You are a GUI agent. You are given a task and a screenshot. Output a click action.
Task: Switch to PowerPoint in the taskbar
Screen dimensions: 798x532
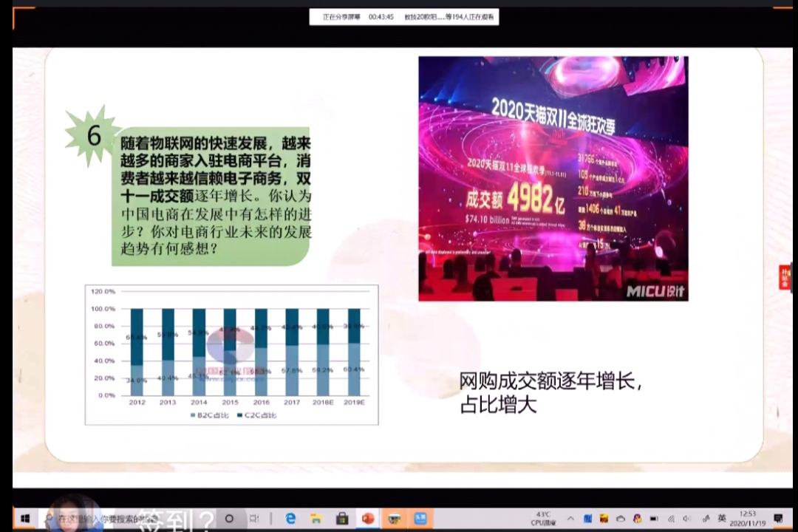click(367, 518)
